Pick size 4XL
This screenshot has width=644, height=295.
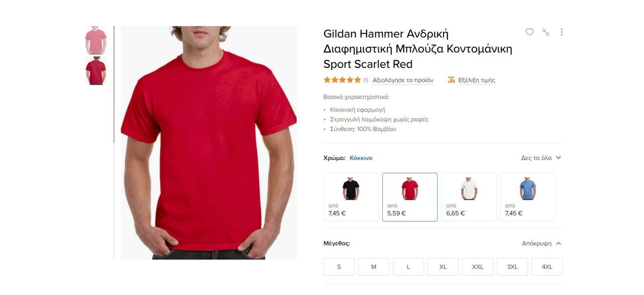click(547, 267)
